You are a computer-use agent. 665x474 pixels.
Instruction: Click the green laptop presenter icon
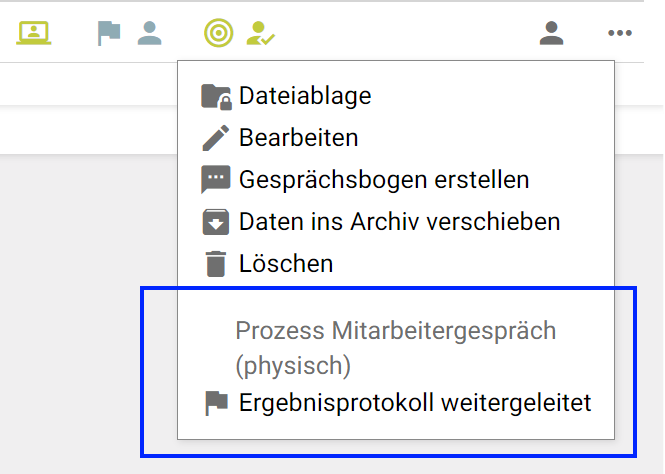(x=34, y=33)
